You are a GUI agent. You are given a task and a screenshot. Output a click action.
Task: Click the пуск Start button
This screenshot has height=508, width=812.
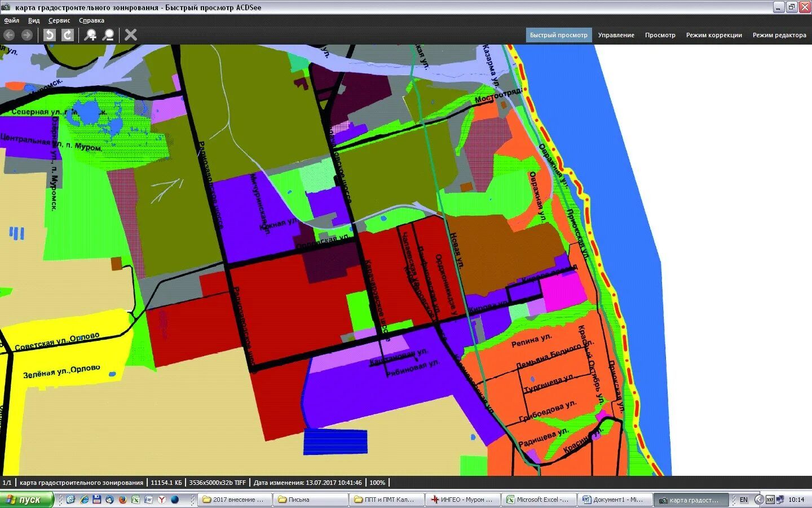tap(27, 500)
